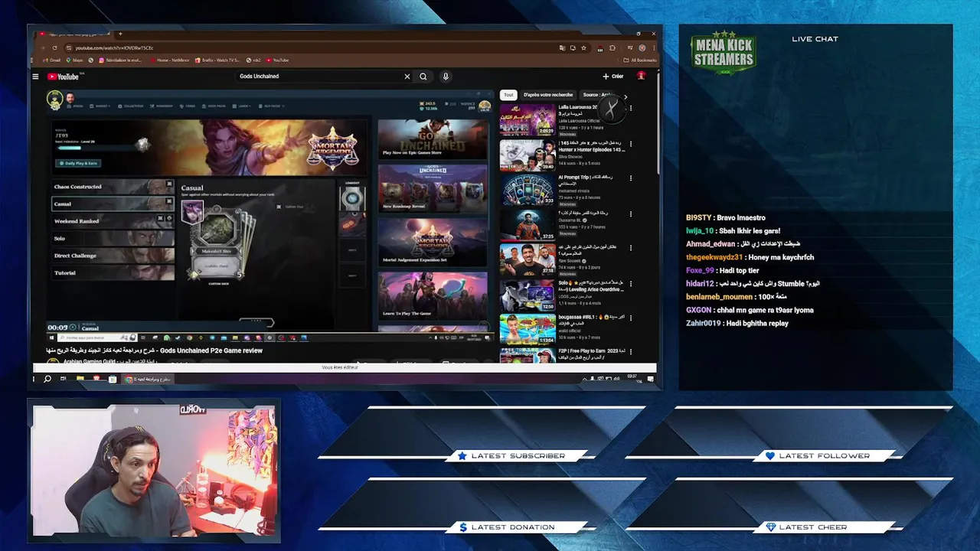Bookmark this page with the star

click(583, 47)
